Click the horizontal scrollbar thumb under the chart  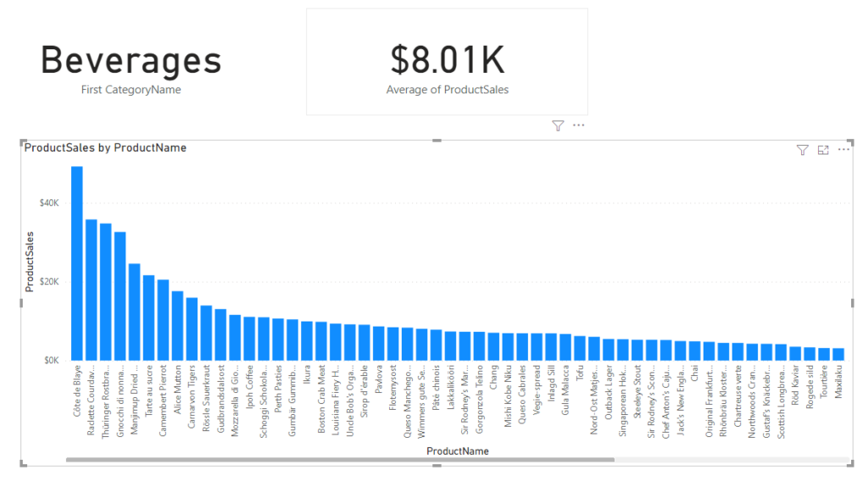click(x=340, y=460)
